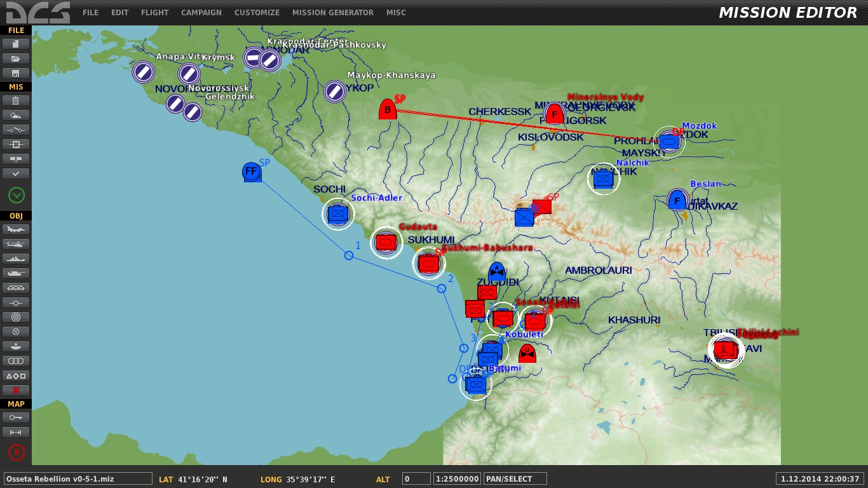Open the CUSTOMIZE menu
The height and width of the screenshot is (488, 868).
pos(257,13)
